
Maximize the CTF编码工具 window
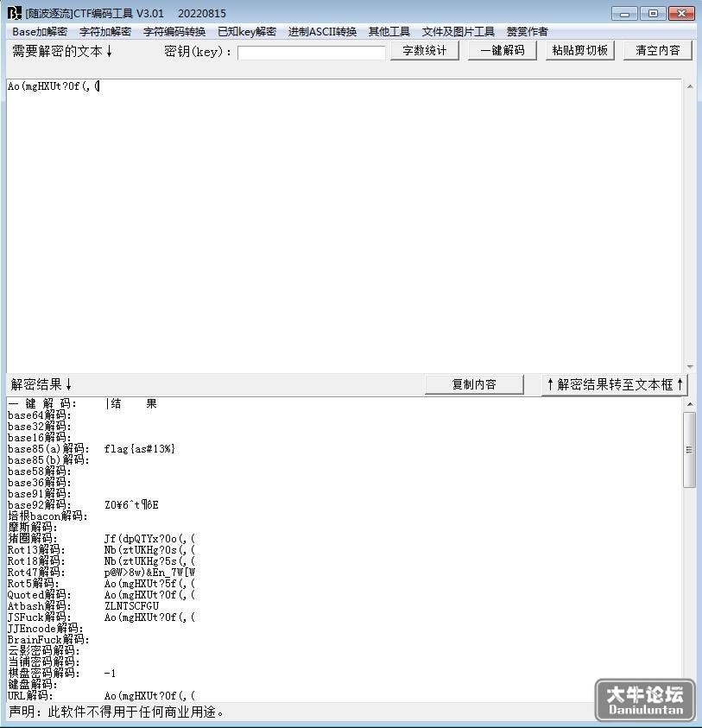pyautogui.click(x=653, y=14)
